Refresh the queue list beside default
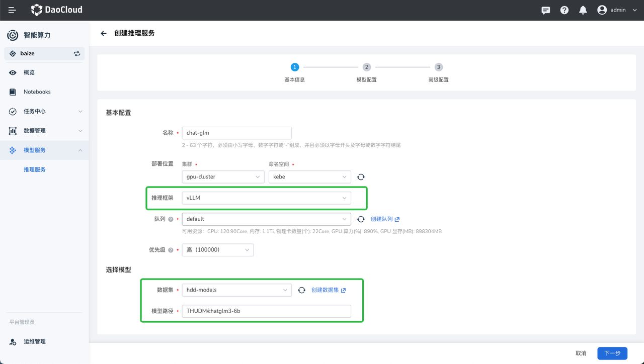The width and height of the screenshot is (644, 364). coord(361,219)
